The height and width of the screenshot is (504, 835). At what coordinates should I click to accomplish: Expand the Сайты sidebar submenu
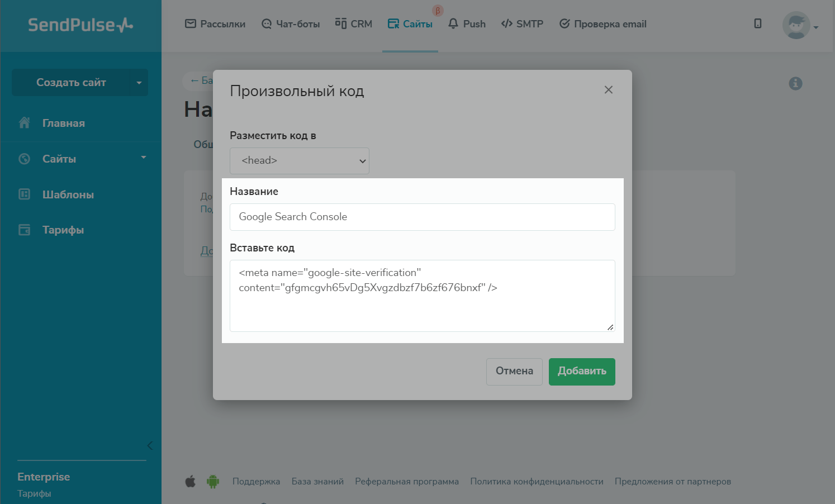[144, 158]
